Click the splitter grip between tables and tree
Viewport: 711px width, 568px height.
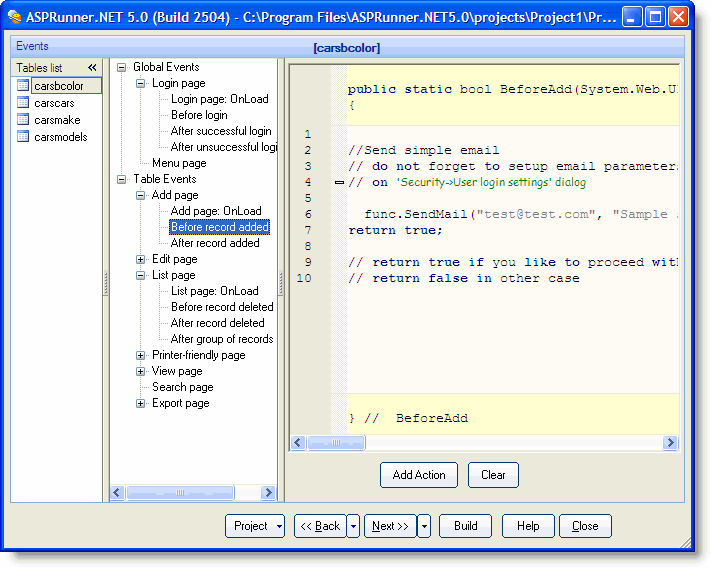[106, 283]
